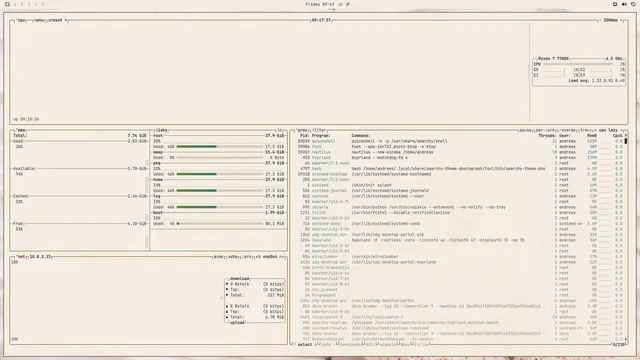
Task: Click the cpu box title
Action: point(22,20)
